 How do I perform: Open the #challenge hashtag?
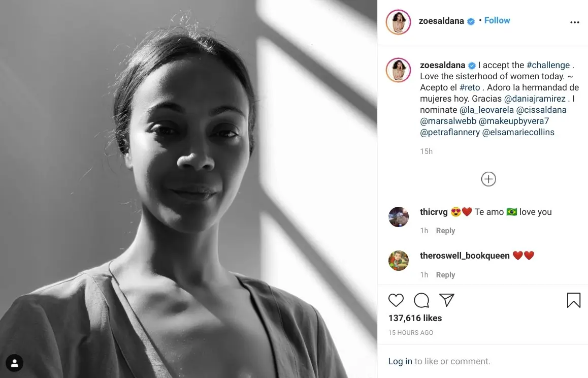[548, 65]
